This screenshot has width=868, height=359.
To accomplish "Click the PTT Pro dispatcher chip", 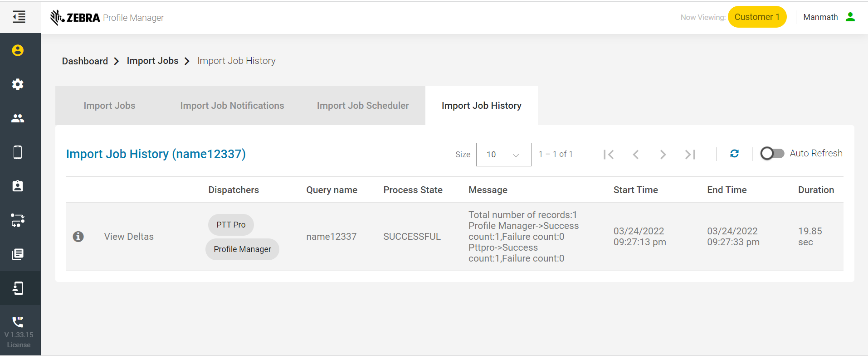I will click(x=231, y=225).
